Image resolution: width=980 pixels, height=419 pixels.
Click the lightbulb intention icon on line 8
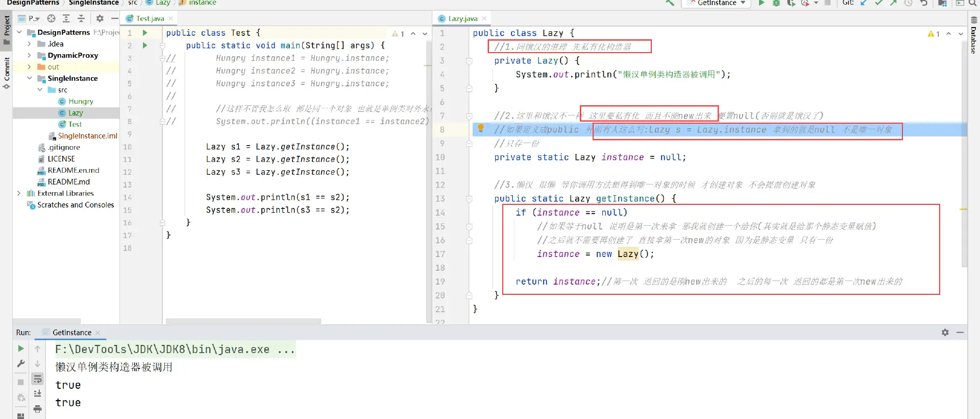pyautogui.click(x=480, y=128)
